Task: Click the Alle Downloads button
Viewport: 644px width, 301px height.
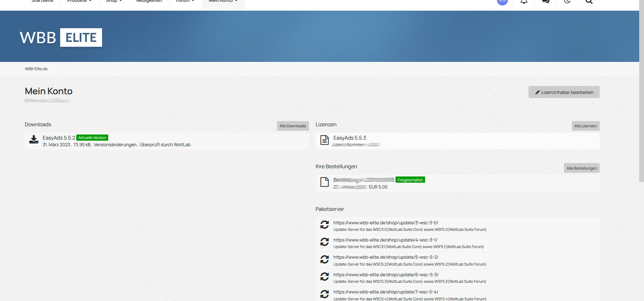Action: tap(292, 126)
